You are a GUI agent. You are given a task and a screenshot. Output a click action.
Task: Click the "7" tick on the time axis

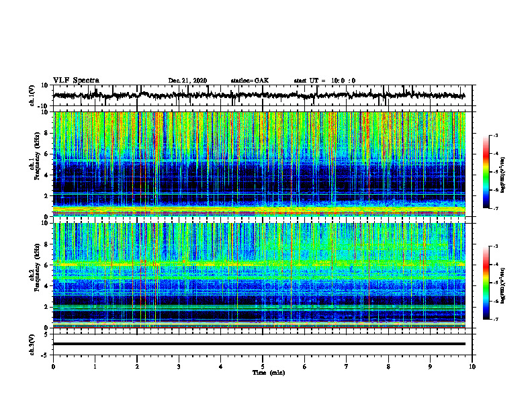tap(347, 367)
